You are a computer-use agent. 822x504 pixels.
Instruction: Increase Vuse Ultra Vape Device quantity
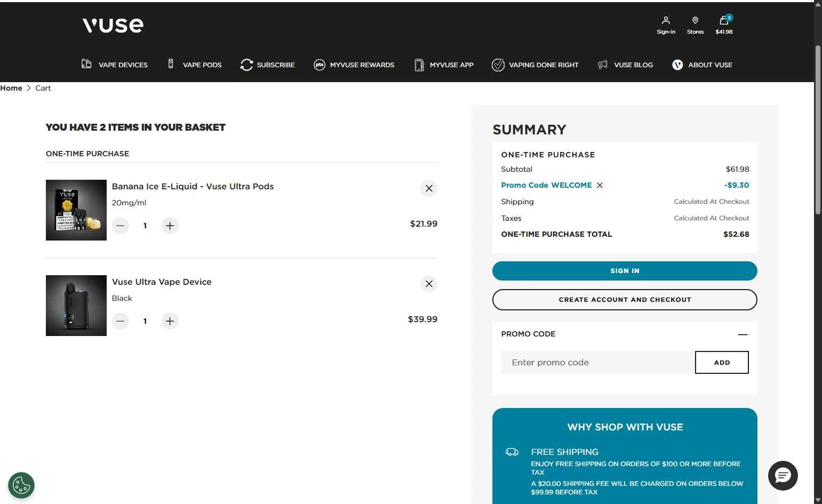170,321
